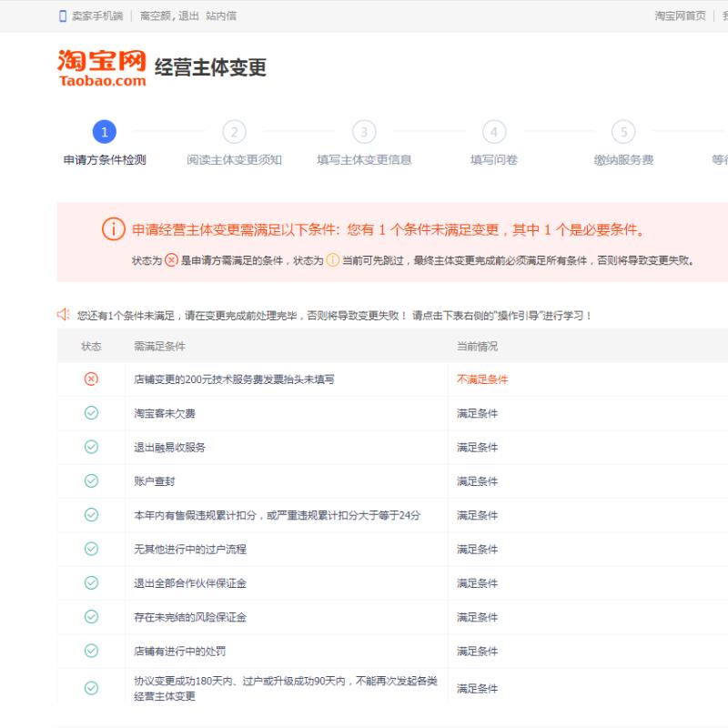
Task: Click the green check for 存在未完结的风险保证金
Action: [92, 617]
